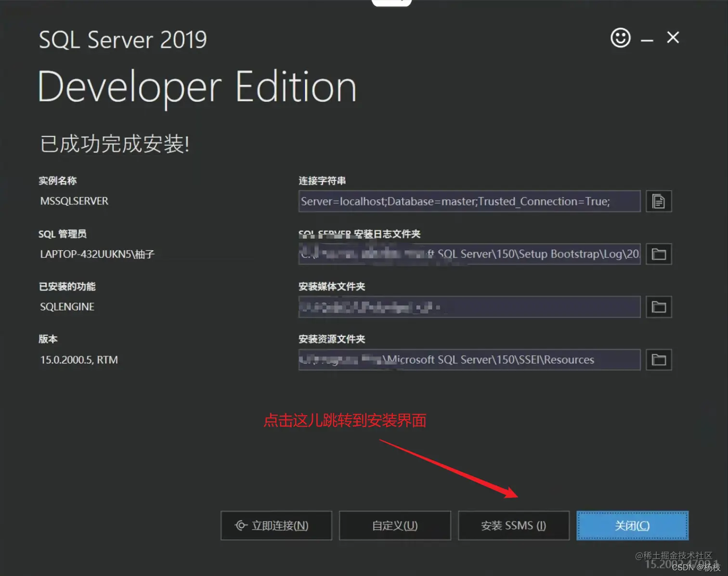This screenshot has width=728, height=576.
Task: Copy the connection string with the document icon
Action: tap(659, 201)
